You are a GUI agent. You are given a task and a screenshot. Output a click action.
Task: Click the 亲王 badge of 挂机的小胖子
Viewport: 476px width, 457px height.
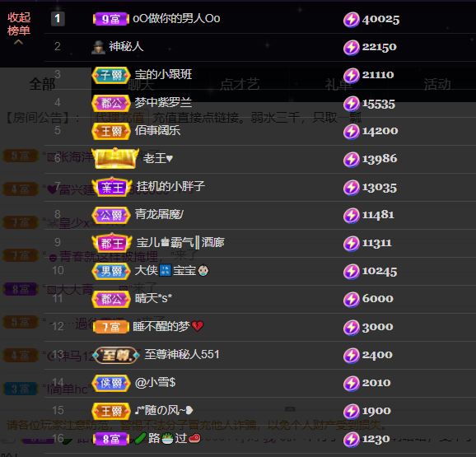coord(112,187)
